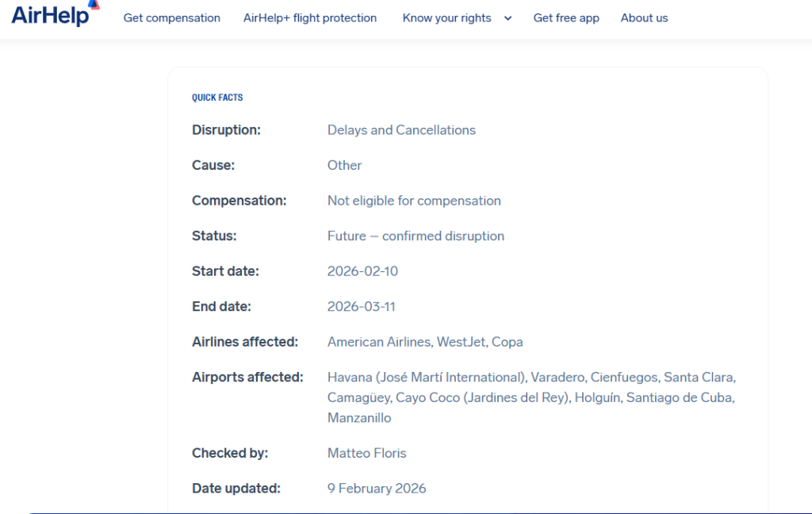Open the Not eligible for compensation link
Viewport: 812px width, 514px height.
(x=414, y=200)
